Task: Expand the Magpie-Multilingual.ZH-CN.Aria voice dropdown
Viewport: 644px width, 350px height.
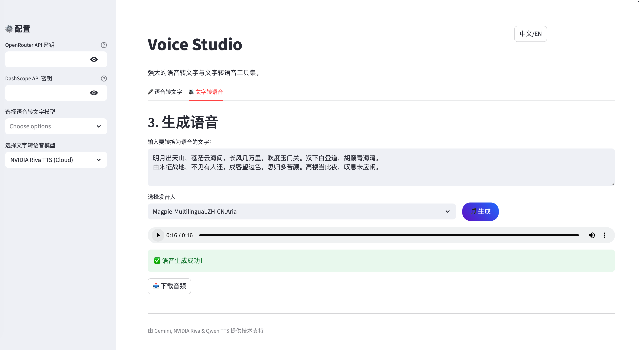Action: click(301, 211)
